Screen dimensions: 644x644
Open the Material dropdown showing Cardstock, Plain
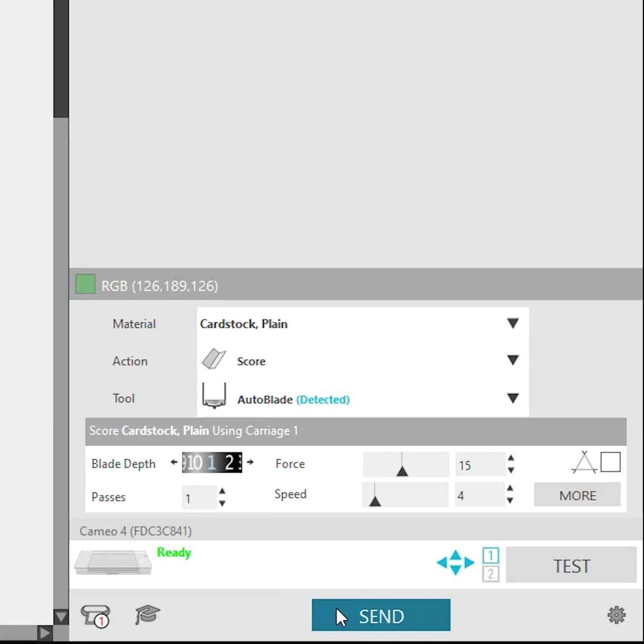363,324
